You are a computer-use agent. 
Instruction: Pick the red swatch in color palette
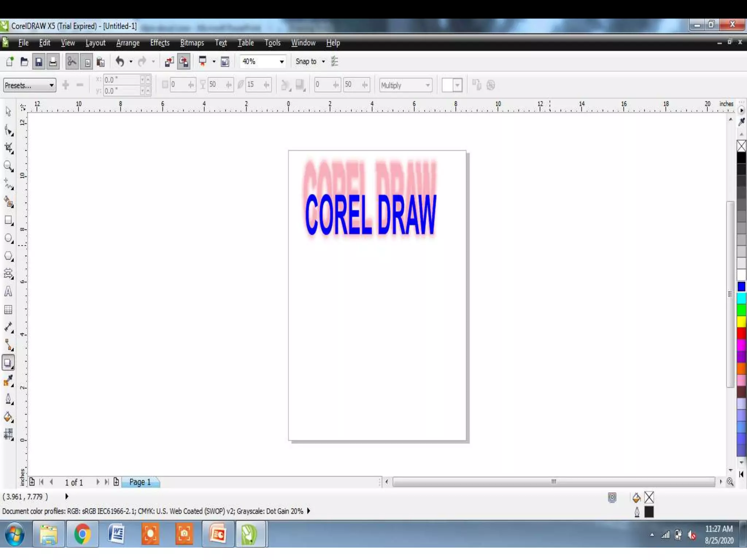741,333
